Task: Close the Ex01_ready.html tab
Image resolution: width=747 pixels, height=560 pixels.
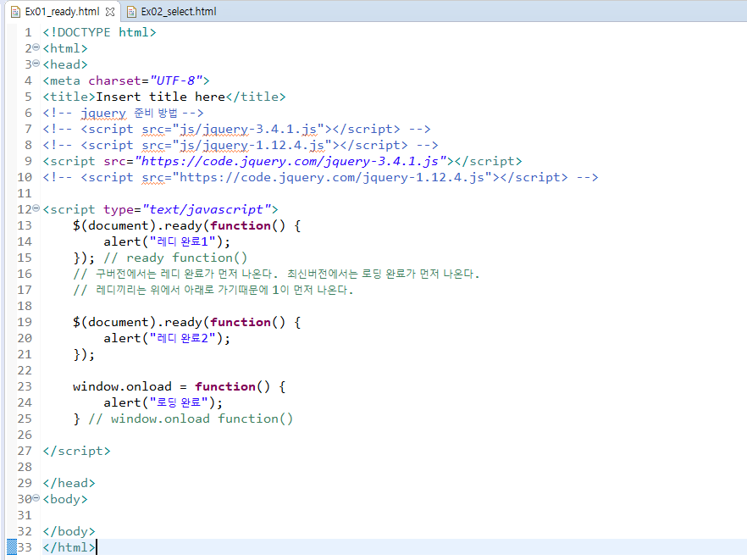Action: [x=110, y=12]
